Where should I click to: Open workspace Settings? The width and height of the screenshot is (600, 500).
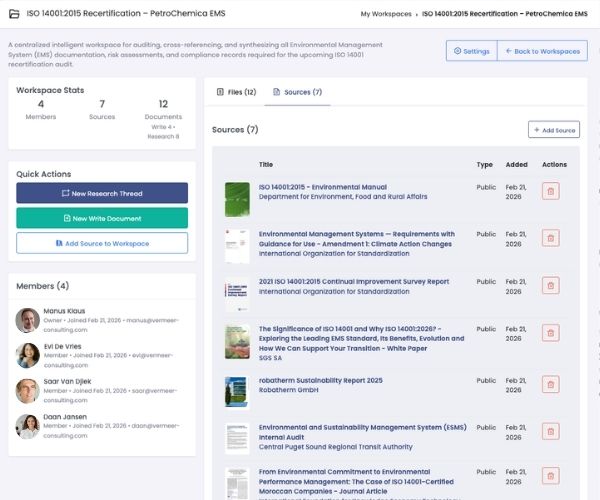(471, 51)
